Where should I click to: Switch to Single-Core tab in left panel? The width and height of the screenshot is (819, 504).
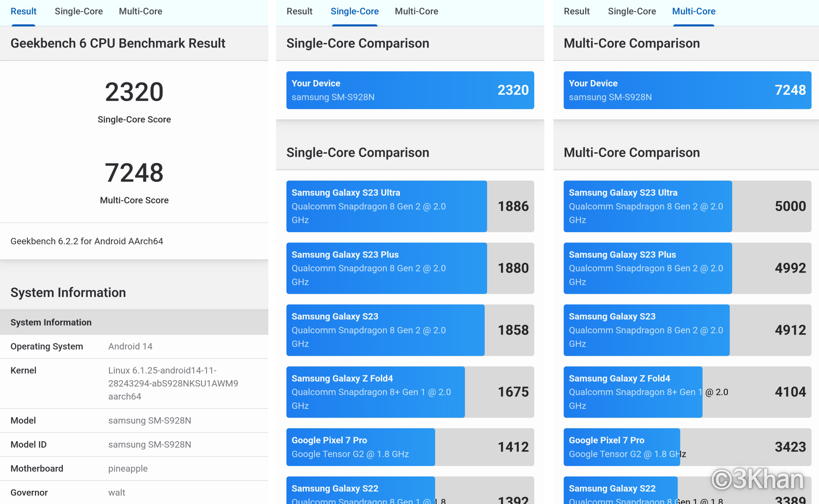[78, 12]
